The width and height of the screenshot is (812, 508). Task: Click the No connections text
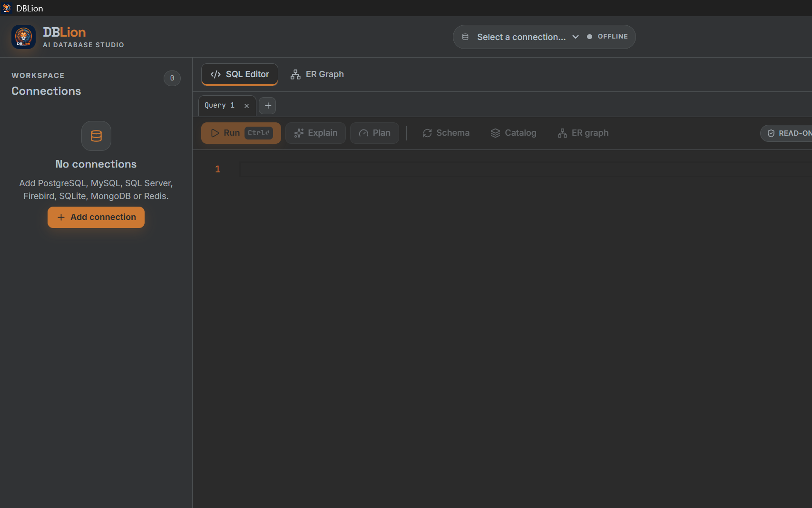96,164
